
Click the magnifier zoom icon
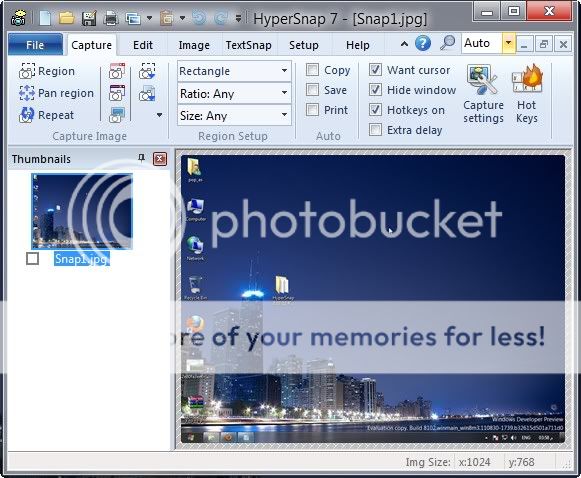(x=447, y=43)
